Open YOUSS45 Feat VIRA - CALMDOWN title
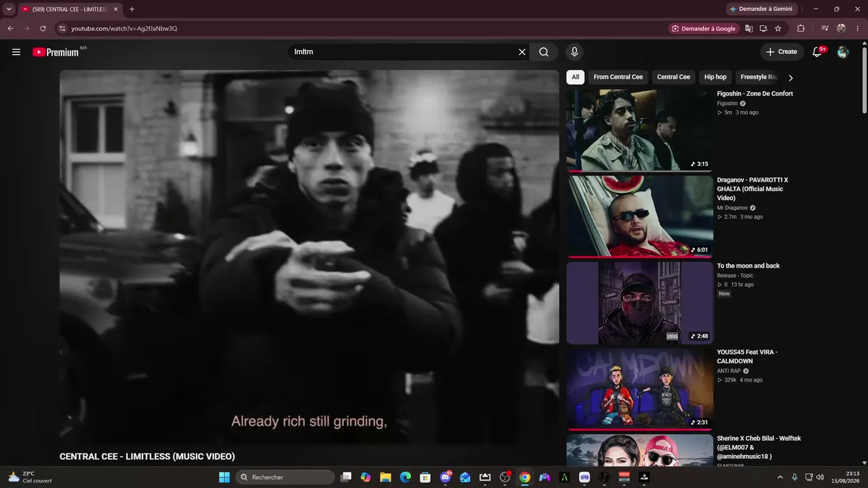 (x=747, y=357)
